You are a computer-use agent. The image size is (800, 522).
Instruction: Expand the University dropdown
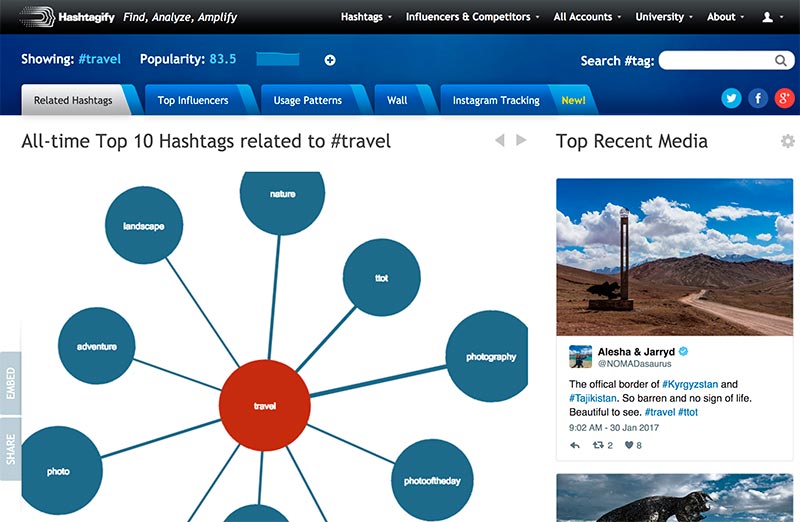click(664, 17)
